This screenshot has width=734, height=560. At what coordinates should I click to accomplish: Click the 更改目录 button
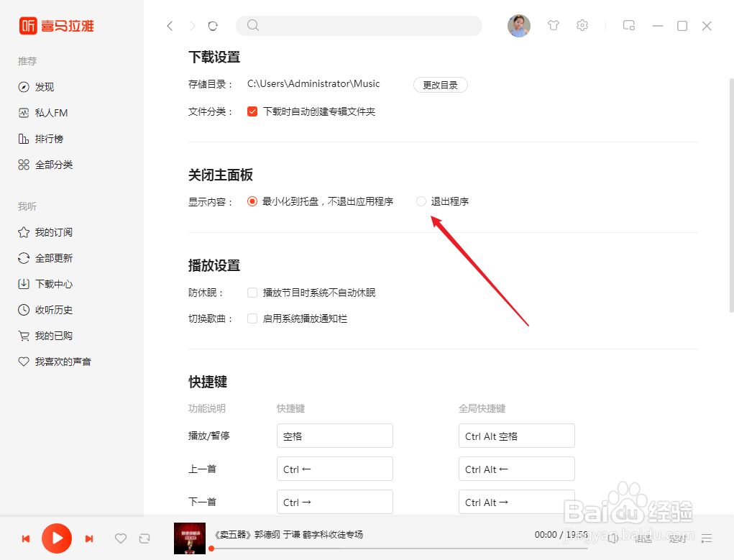[440, 84]
